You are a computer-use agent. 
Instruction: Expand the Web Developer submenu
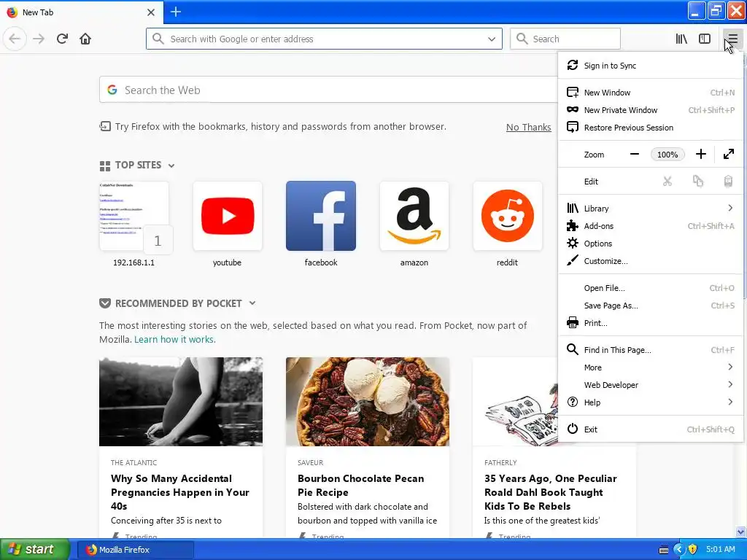coord(650,385)
